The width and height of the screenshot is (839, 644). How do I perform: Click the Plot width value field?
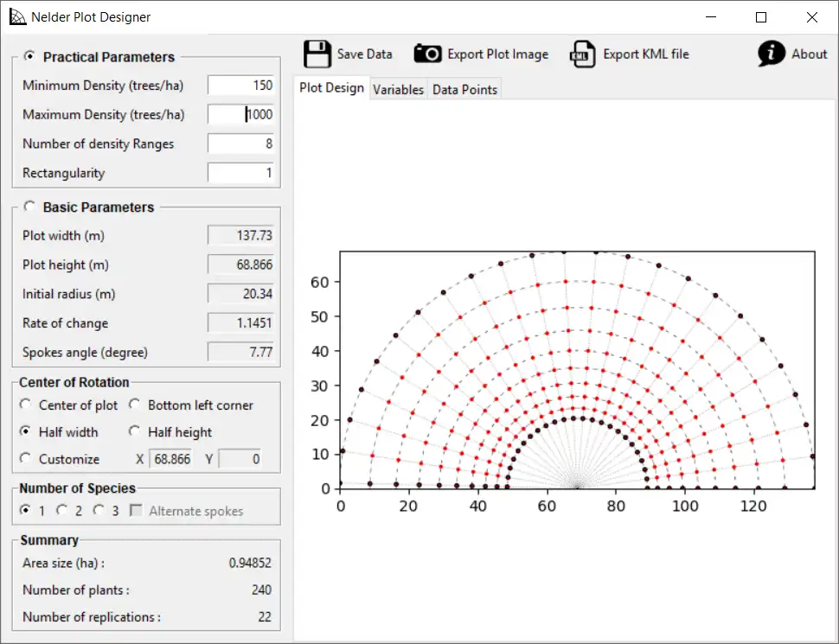click(240, 235)
